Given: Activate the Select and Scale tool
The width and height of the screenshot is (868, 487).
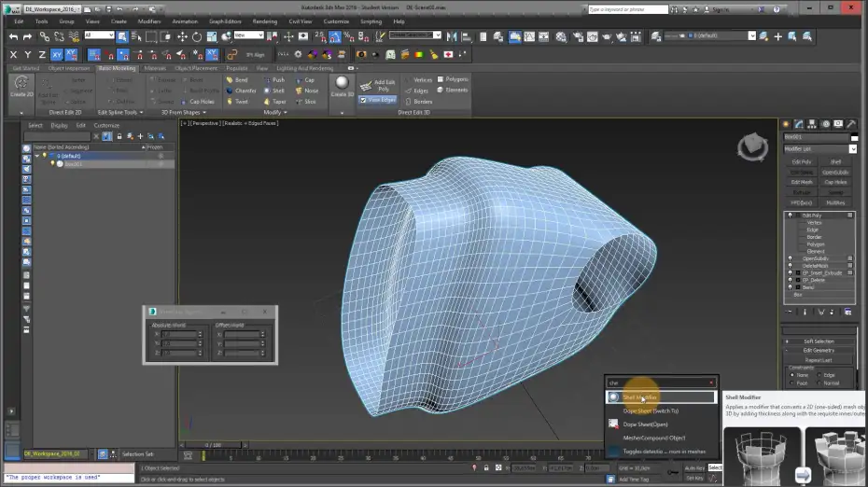Looking at the screenshot, I should (x=212, y=36).
